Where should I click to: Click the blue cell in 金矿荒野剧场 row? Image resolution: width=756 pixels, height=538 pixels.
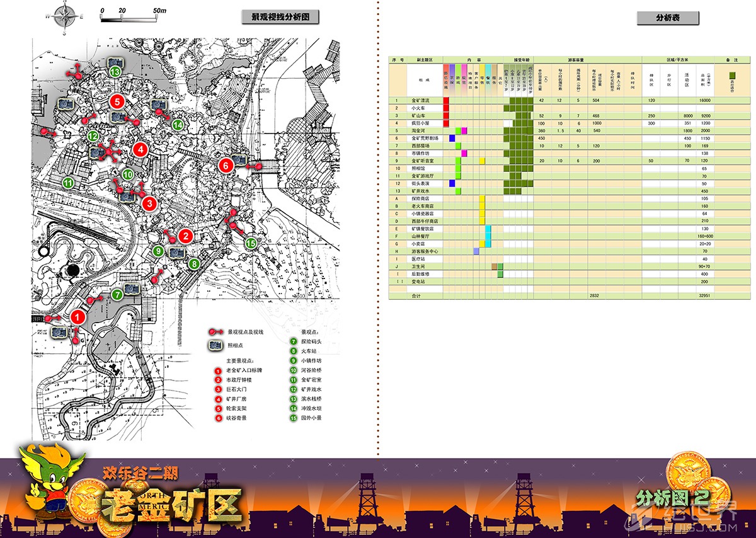point(452,138)
